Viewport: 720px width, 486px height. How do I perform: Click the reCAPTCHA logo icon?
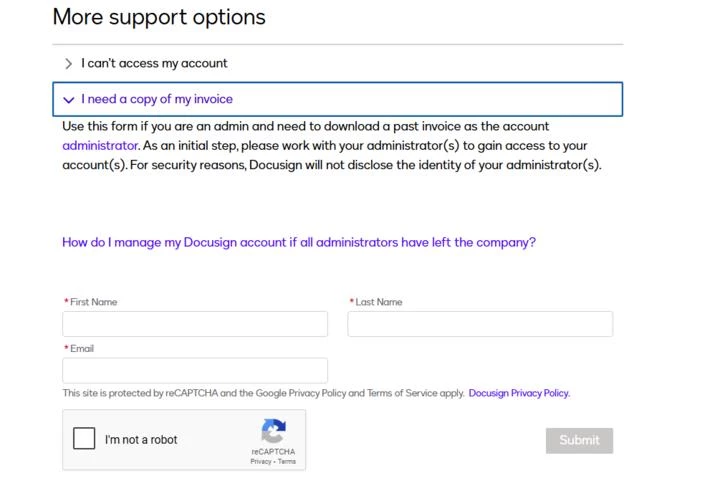[x=274, y=431]
